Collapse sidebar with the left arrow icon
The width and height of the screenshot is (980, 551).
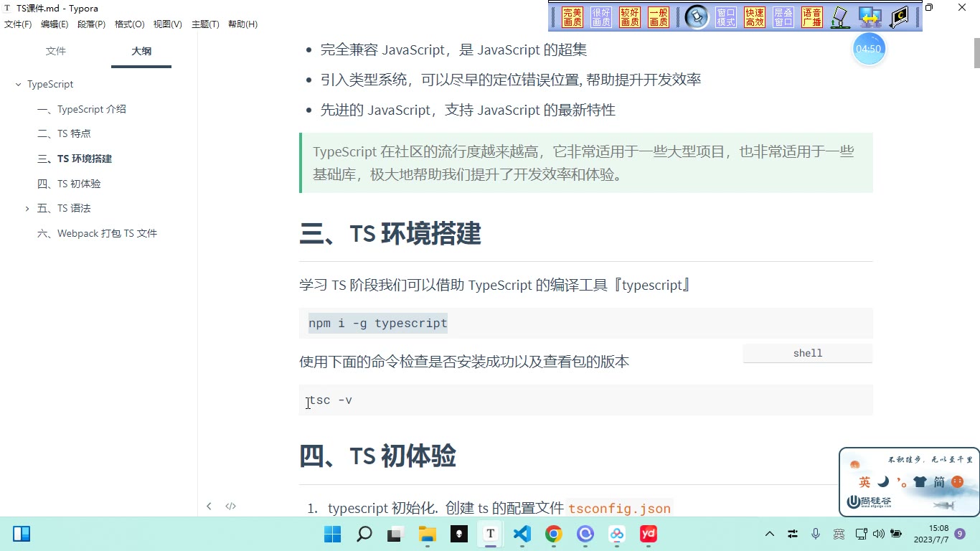(209, 507)
